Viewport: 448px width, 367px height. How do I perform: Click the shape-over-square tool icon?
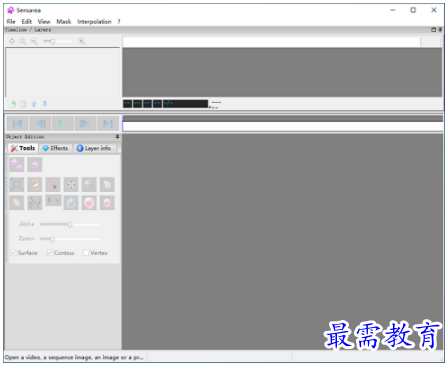107,184
